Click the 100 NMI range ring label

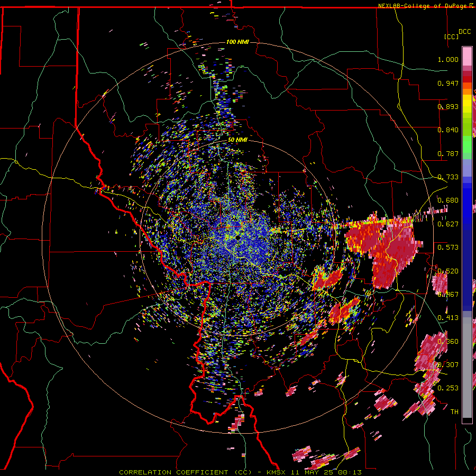click(237, 42)
